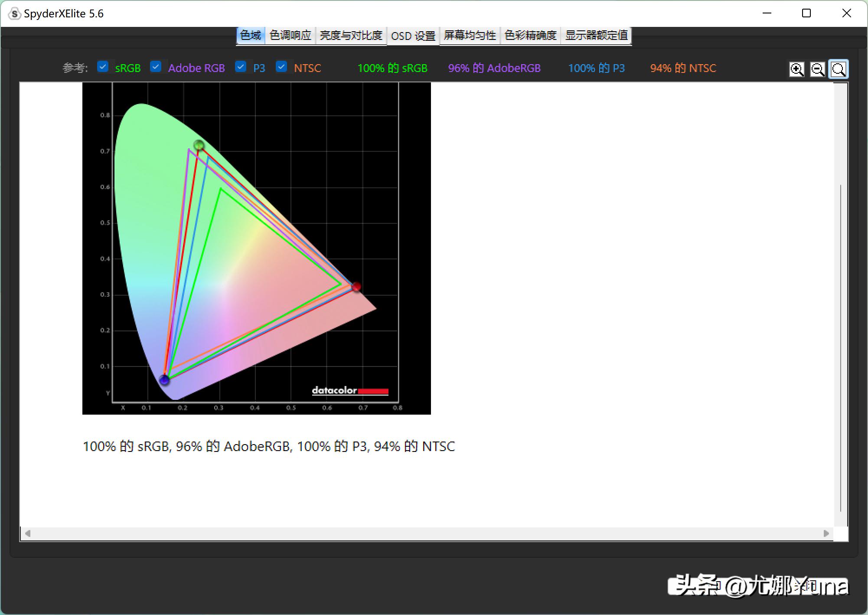Image resolution: width=868 pixels, height=615 pixels.
Task: Open the 显示器额定值 tab
Action: [596, 36]
